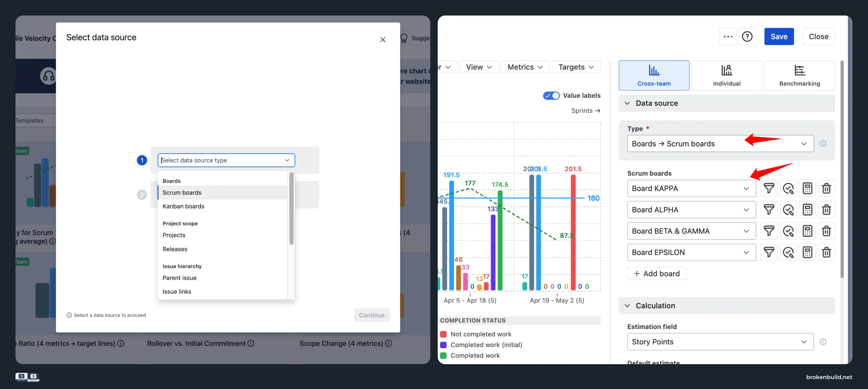Select Releases from the list
868x389 pixels.
coord(223,249)
